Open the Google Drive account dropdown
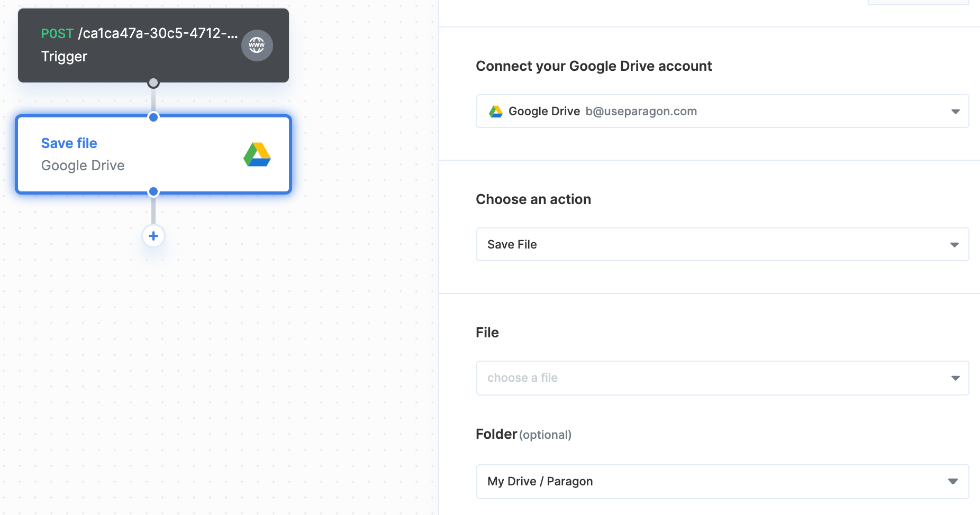The height and width of the screenshot is (515, 980). tap(722, 111)
